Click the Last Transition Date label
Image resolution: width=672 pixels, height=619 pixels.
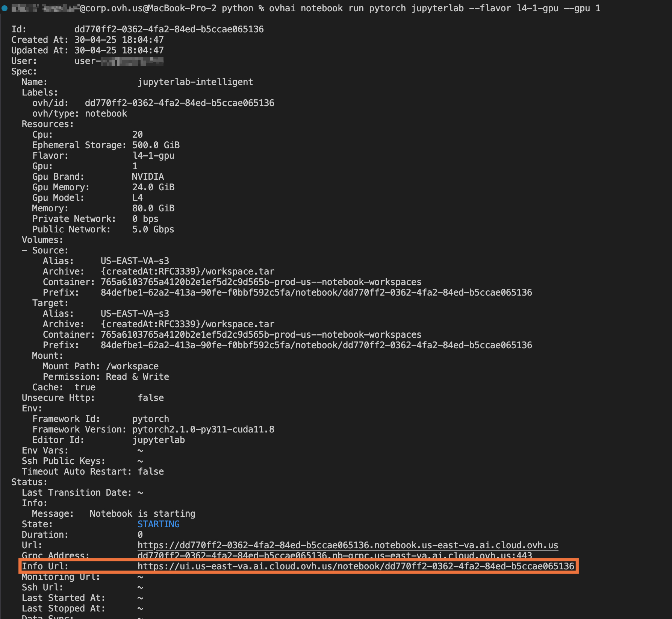[77, 493]
